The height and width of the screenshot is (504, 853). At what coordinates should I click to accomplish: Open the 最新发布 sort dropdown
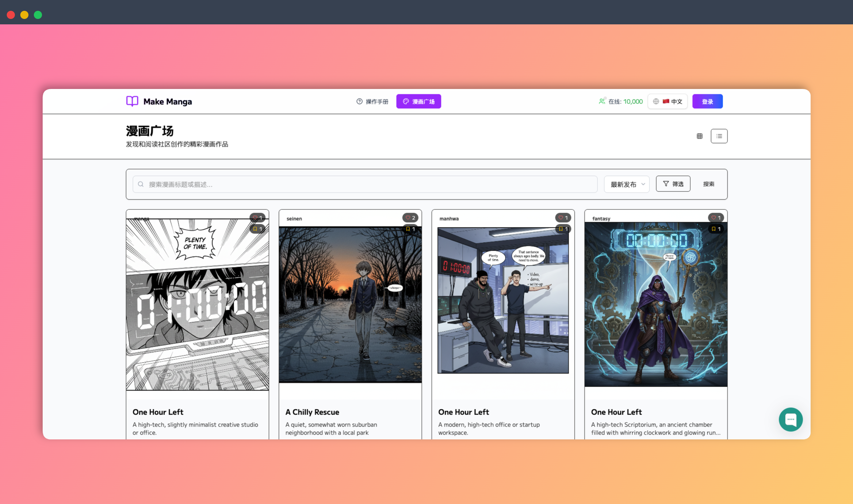tap(627, 184)
